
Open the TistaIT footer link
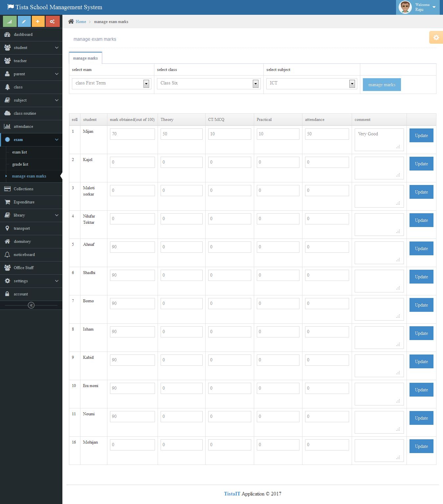(x=232, y=493)
